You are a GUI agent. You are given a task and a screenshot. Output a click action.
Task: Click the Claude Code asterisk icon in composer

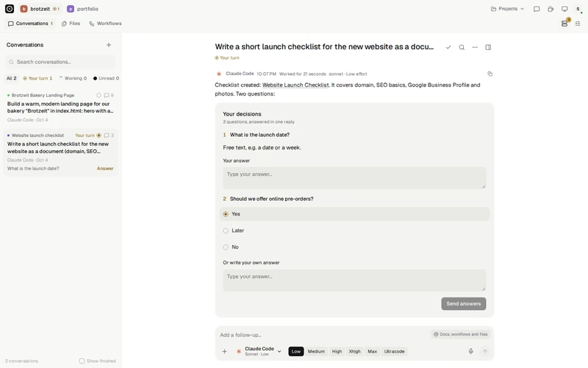238,352
